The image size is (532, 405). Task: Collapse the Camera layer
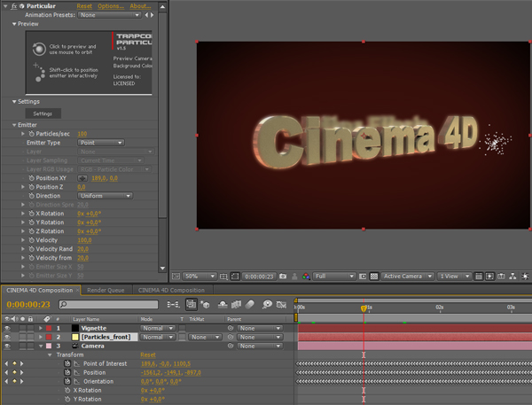coord(41,346)
